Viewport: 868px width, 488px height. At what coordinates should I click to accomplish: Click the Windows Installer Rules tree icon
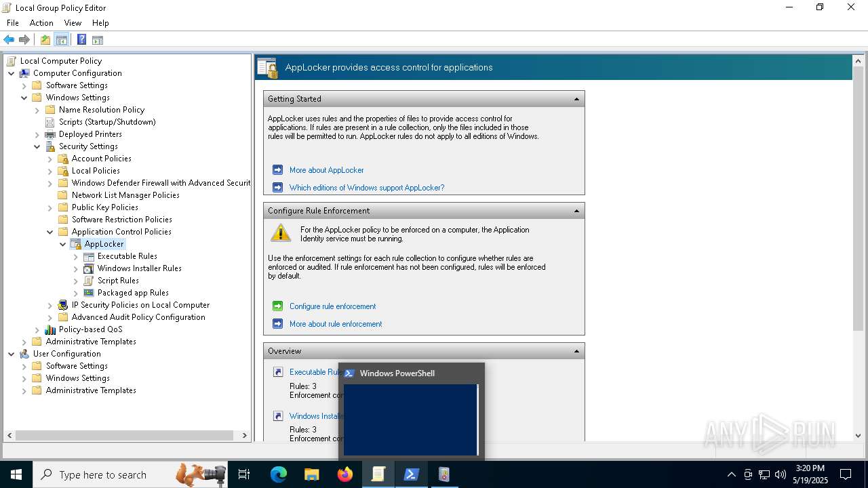click(89, 268)
